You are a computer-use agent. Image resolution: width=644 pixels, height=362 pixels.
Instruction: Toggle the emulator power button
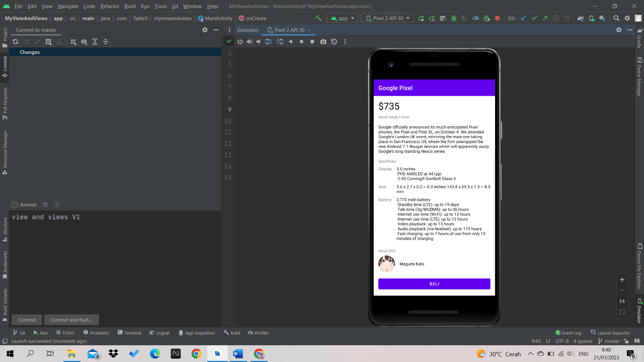240,42
